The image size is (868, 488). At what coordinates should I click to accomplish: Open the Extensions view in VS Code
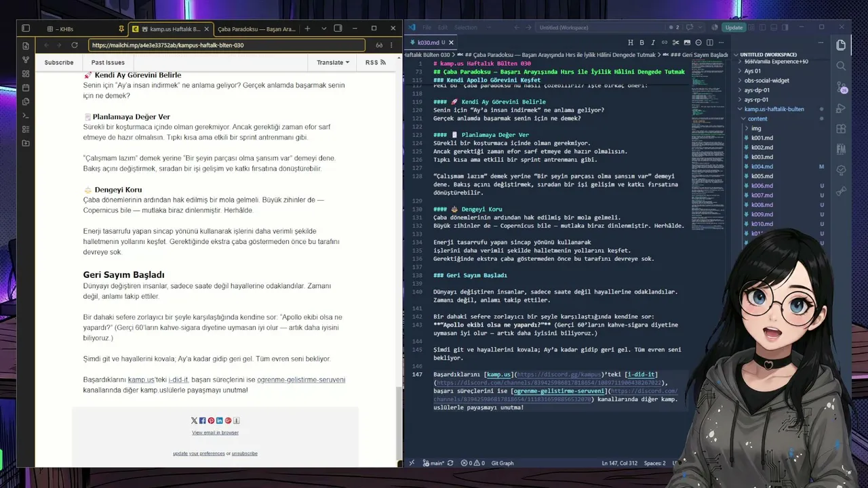[841, 129]
